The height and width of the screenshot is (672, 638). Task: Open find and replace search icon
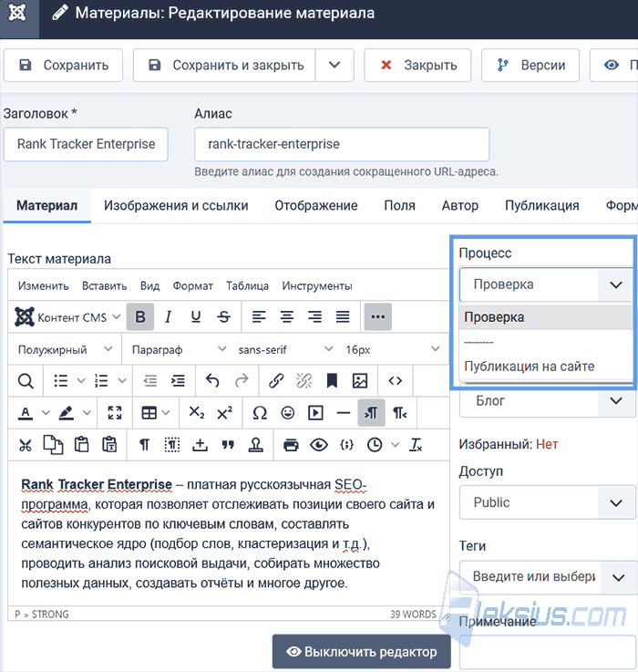(26, 380)
